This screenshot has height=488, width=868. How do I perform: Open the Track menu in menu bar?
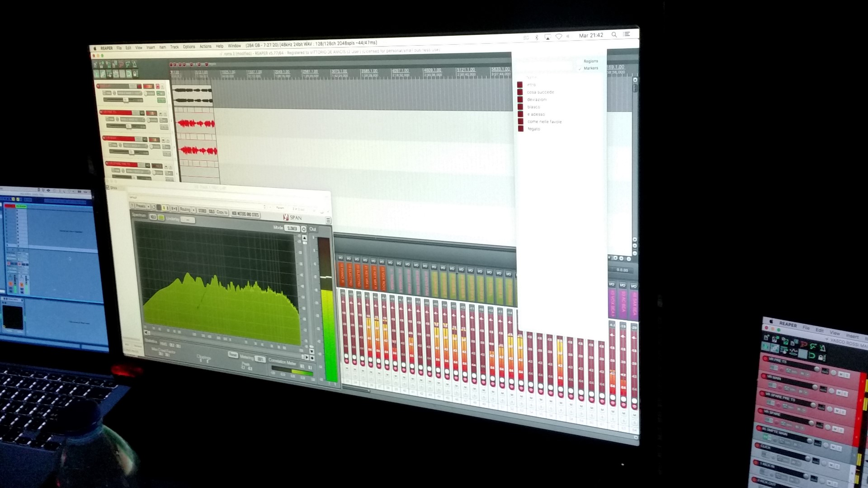174,47
